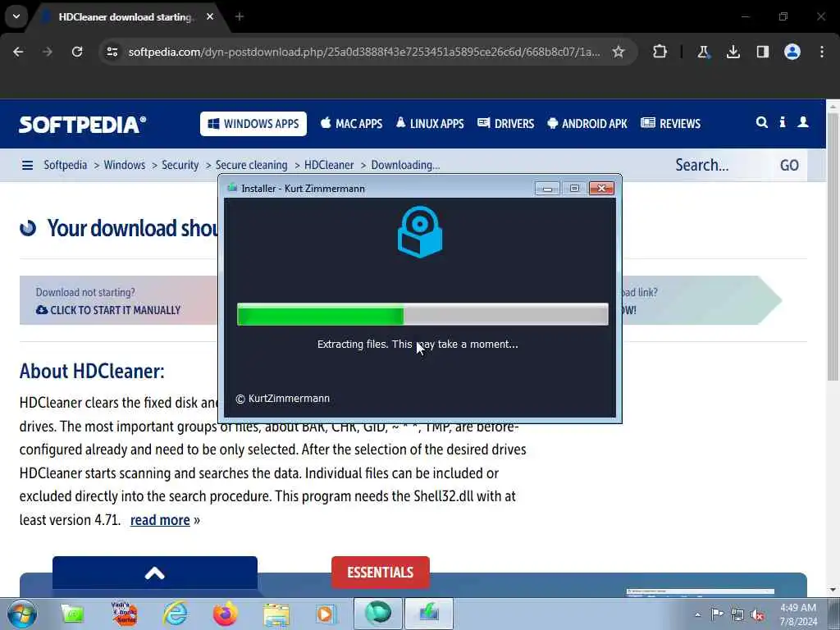Open Windows Media Player from taskbar

(325, 614)
